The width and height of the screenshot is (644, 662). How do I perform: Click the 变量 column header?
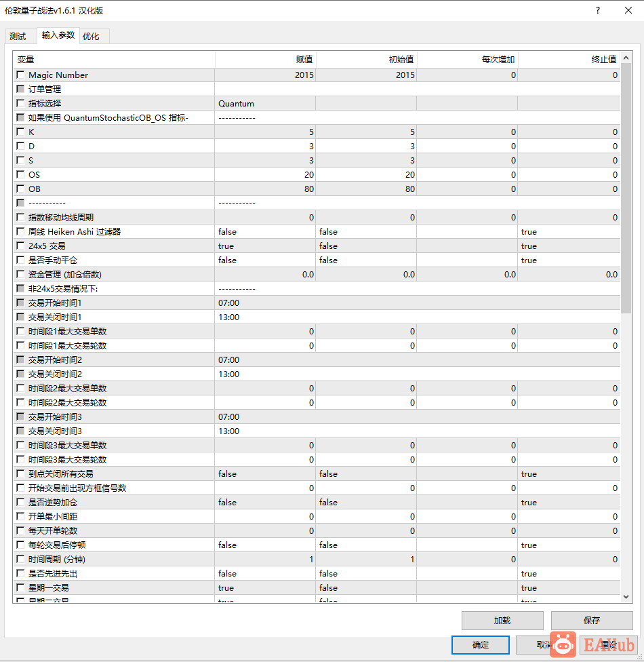point(114,60)
